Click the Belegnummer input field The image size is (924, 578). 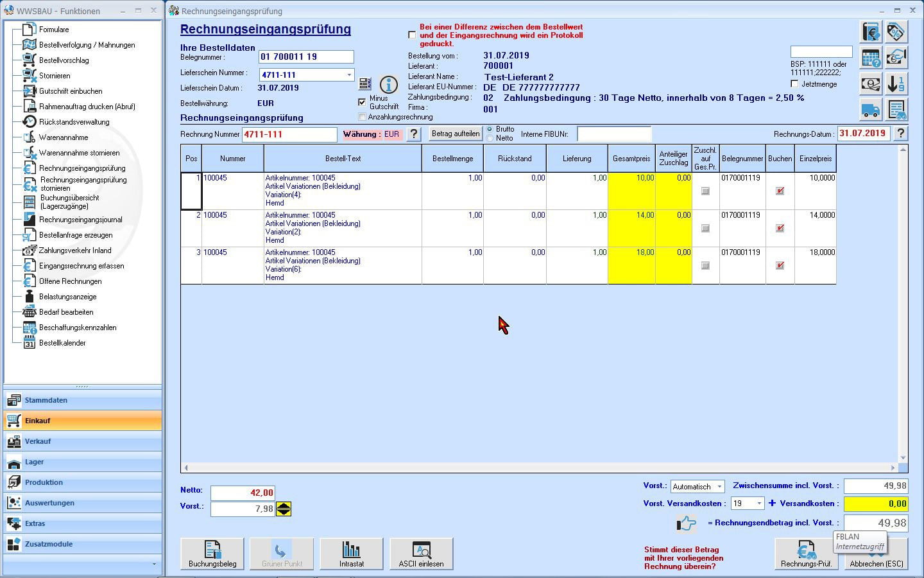click(306, 57)
